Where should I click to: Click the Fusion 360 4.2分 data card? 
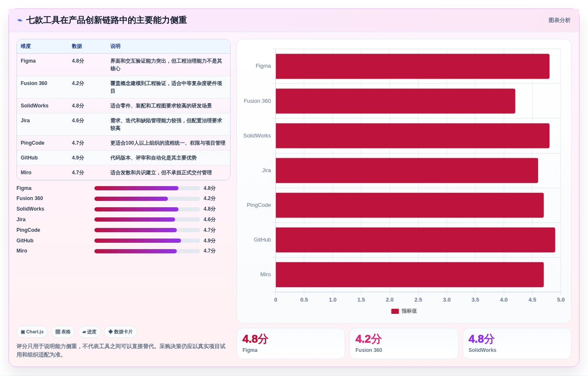click(x=404, y=343)
